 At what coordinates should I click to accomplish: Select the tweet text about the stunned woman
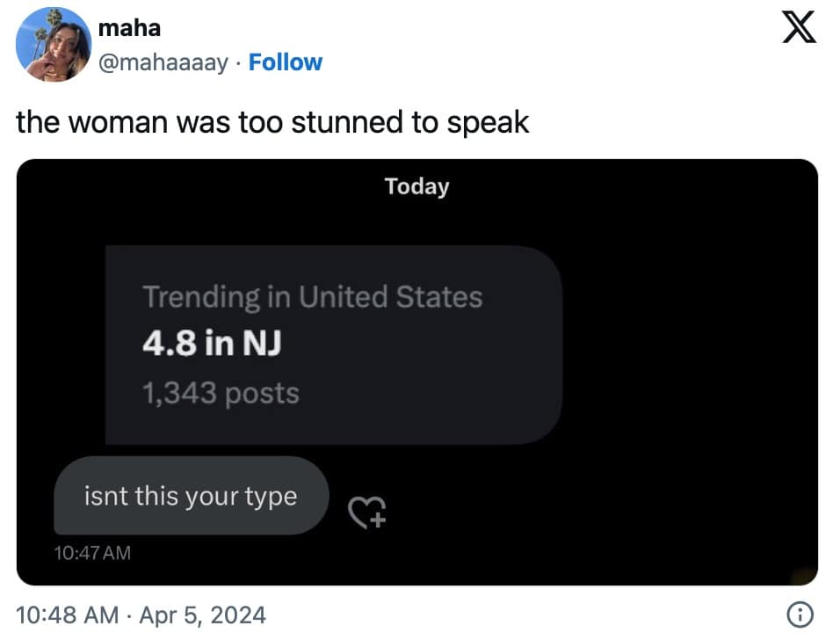272,122
